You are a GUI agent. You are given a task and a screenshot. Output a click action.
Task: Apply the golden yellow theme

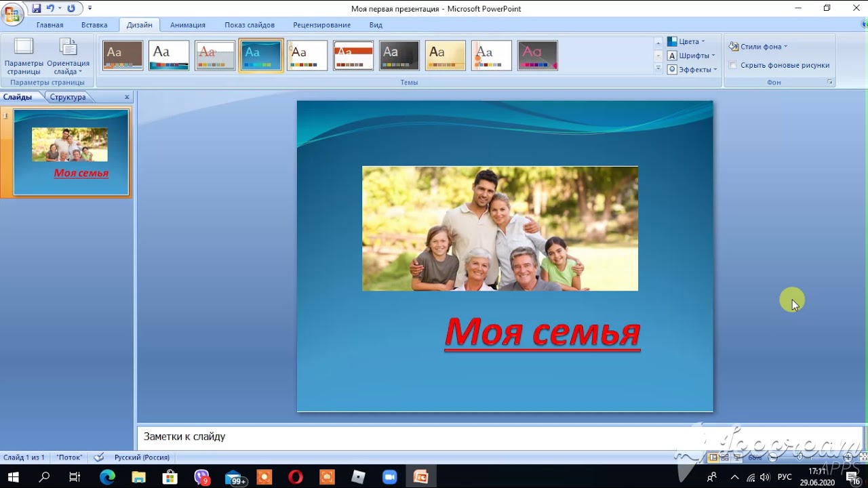pos(446,56)
